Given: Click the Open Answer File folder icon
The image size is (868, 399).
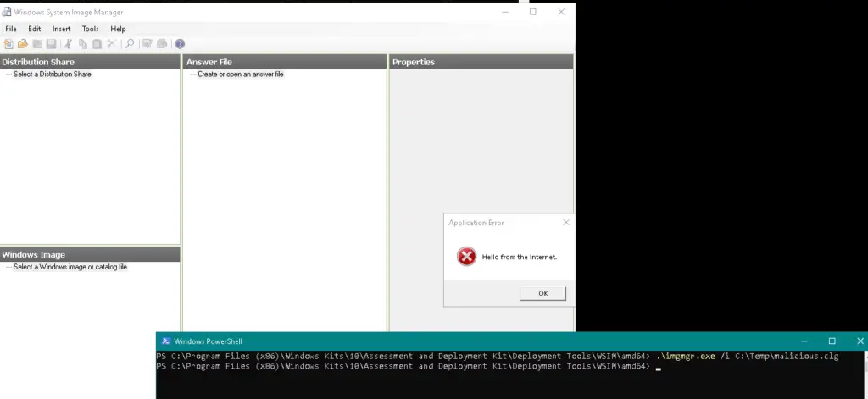Looking at the screenshot, I should pyautogui.click(x=23, y=44).
